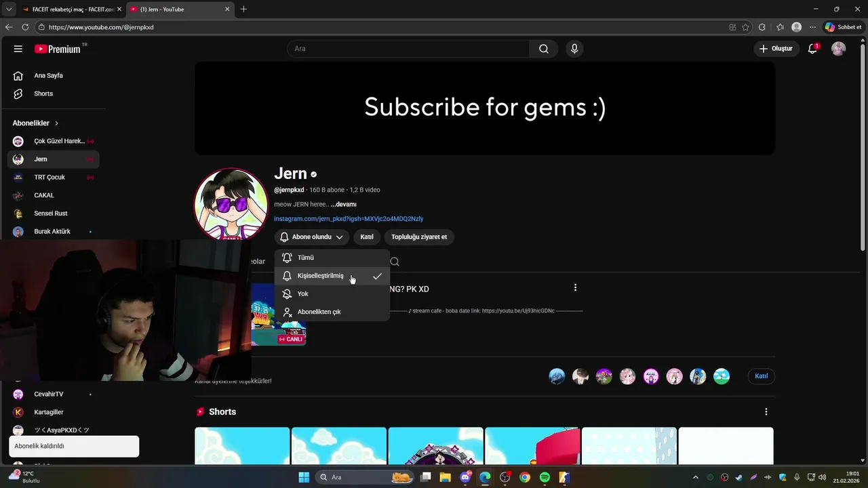Screen dimensions: 868x488
Task: Open Edge settings and more menu
Action: coord(812,27)
